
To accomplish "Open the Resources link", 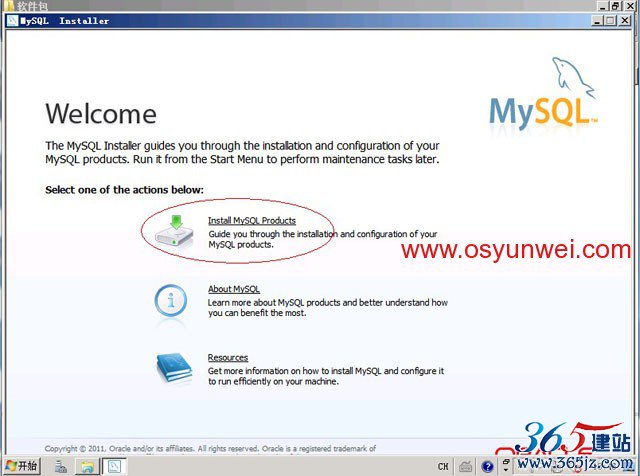I will point(228,358).
